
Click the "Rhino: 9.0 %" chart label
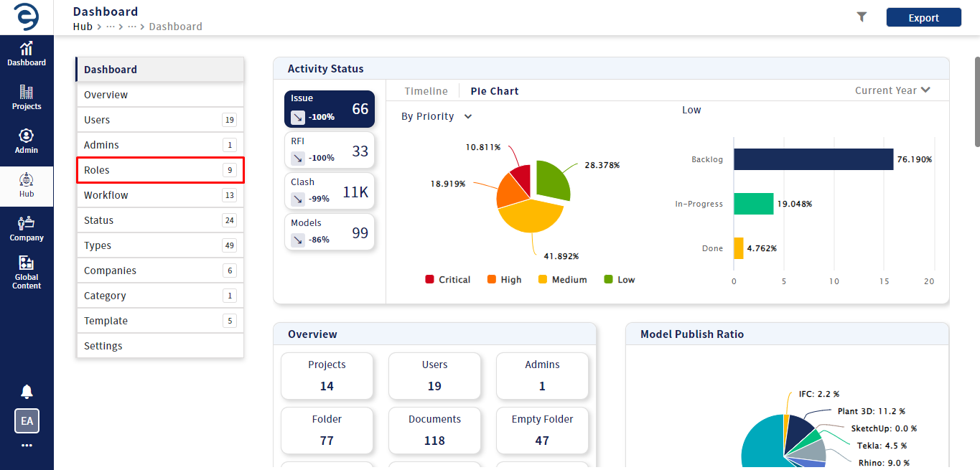(885, 463)
